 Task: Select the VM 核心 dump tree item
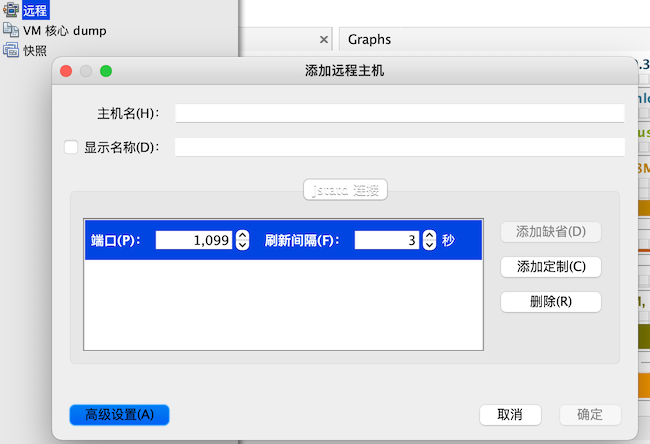tap(65, 31)
